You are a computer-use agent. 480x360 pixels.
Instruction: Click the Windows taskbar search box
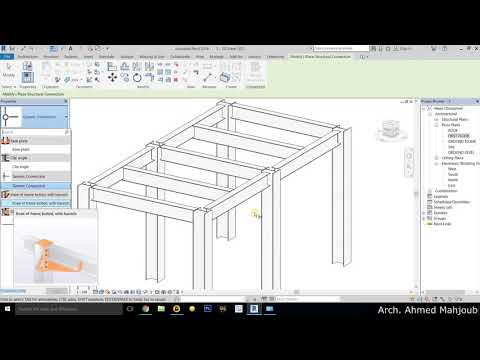[x=69, y=309]
